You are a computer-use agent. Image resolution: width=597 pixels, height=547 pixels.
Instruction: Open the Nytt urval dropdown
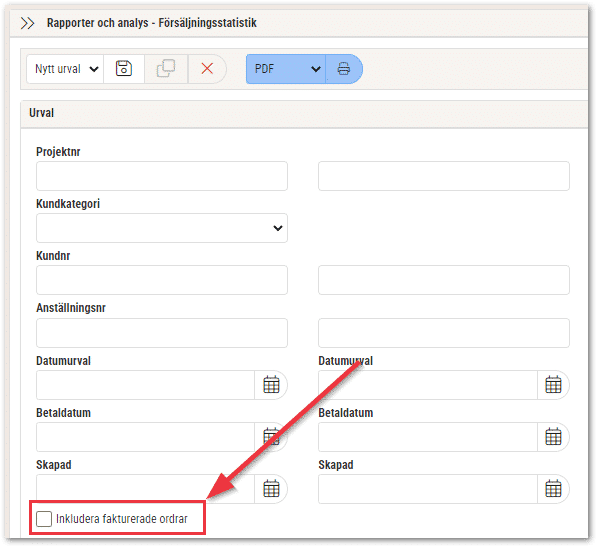click(x=65, y=69)
